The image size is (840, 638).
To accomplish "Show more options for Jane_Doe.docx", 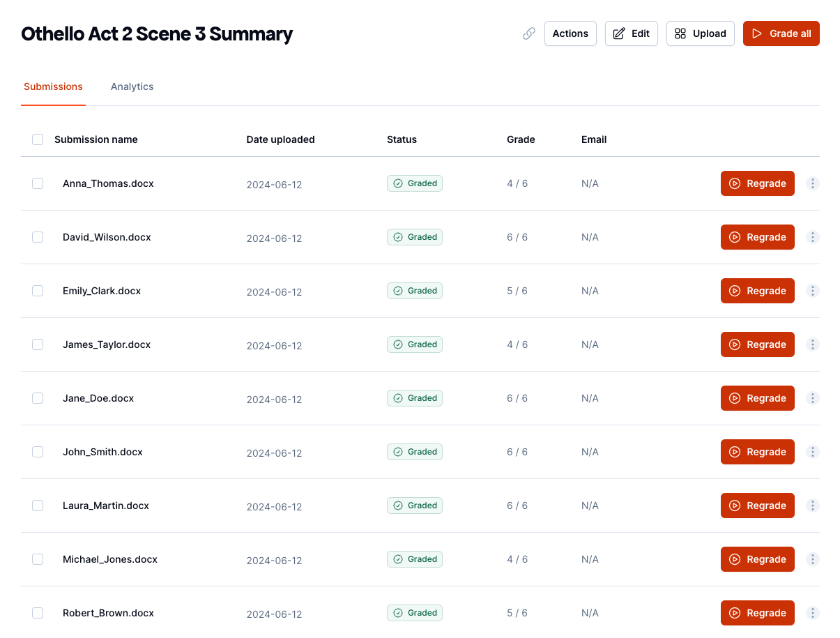I will (812, 398).
